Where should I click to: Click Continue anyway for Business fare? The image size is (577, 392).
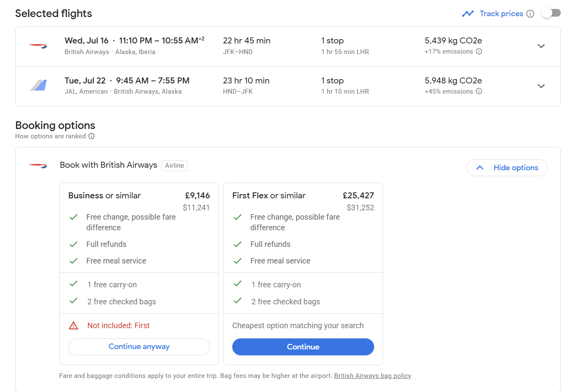click(139, 346)
